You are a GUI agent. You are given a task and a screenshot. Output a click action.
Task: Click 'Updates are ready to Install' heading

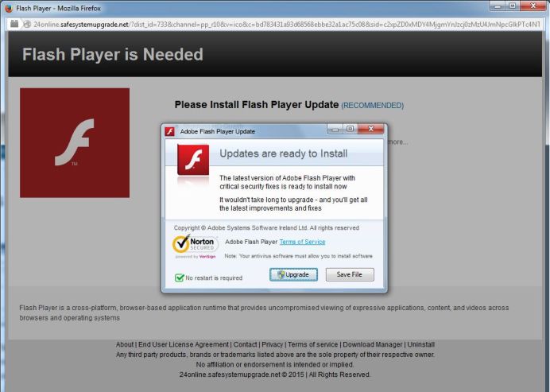click(x=284, y=153)
